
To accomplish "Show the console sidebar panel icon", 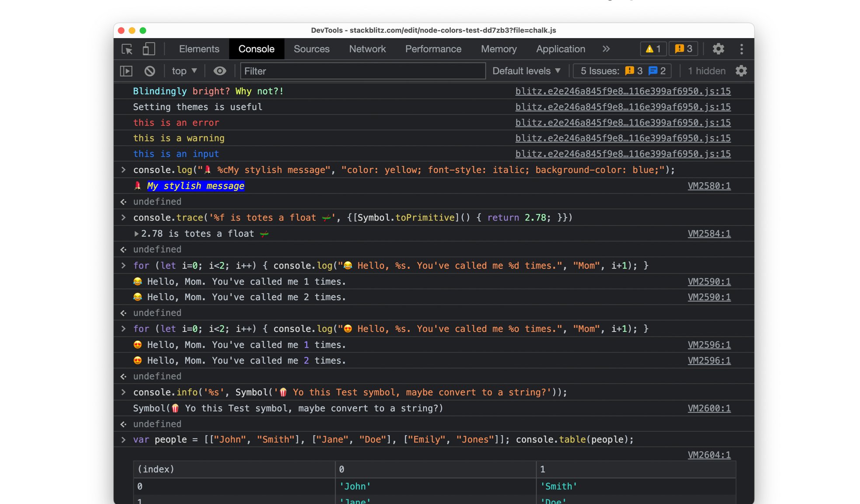I will (x=126, y=71).
